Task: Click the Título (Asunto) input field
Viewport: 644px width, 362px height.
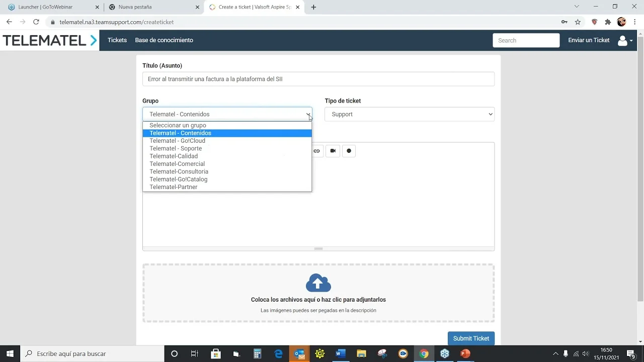Action: (318, 79)
